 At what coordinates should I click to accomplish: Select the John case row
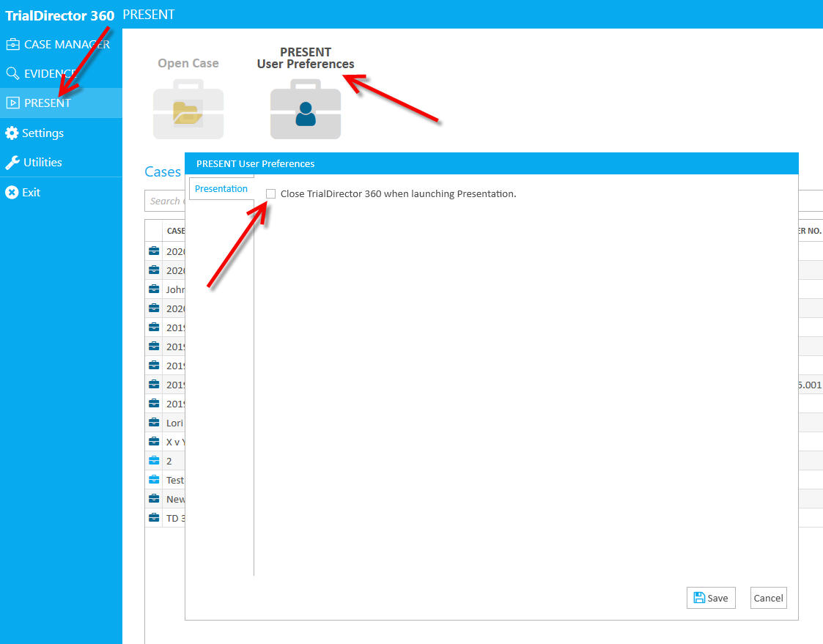click(166, 289)
